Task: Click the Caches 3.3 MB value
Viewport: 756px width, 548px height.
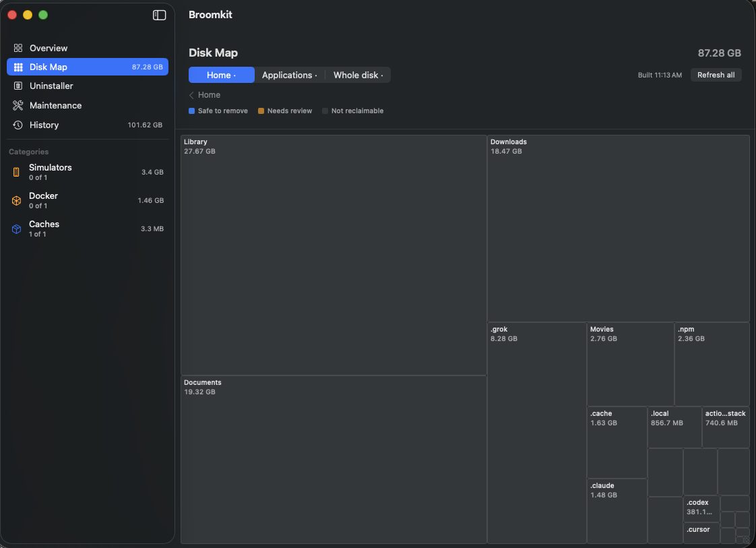Action: click(x=152, y=229)
